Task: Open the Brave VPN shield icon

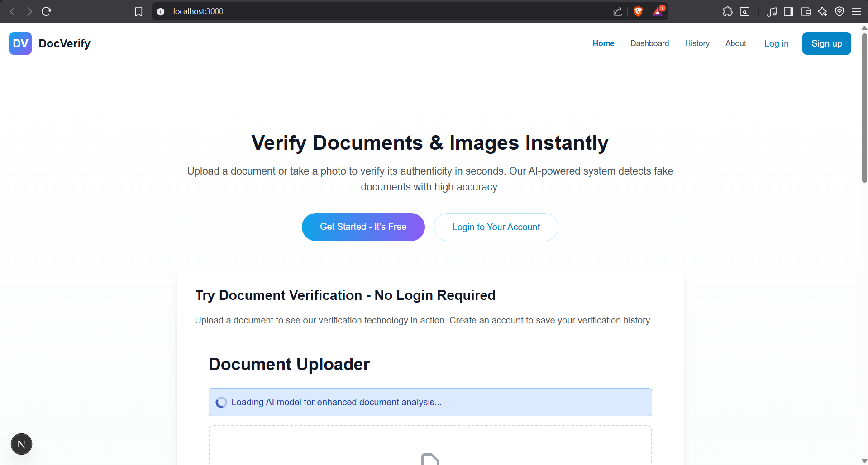Action: pyautogui.click(x=839, y=11)
